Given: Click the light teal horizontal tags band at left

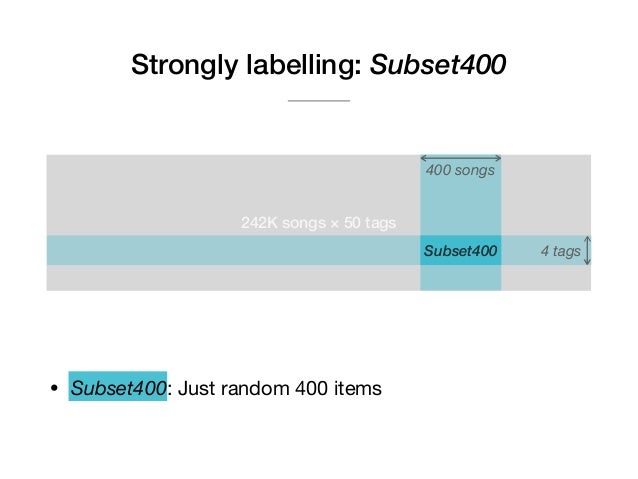Looking at the screenshot, I should (233, 250).
